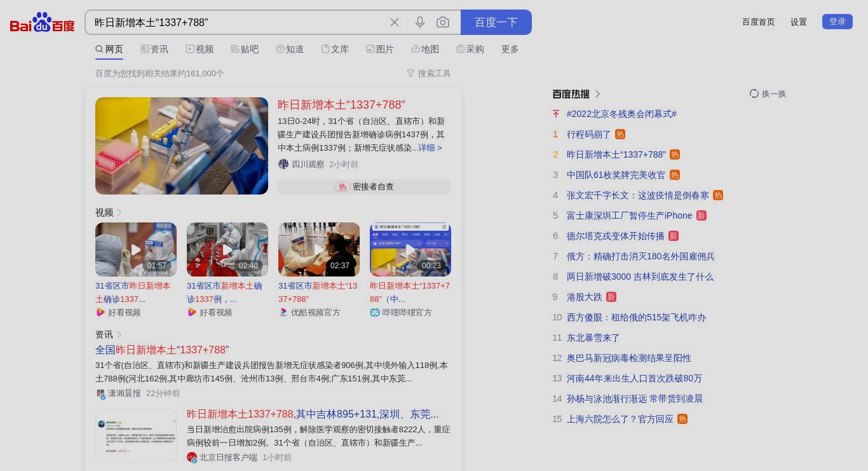This screenshot has height=471, width=868.
Task: Open image search camera icon
Action: tap(443, 22)
